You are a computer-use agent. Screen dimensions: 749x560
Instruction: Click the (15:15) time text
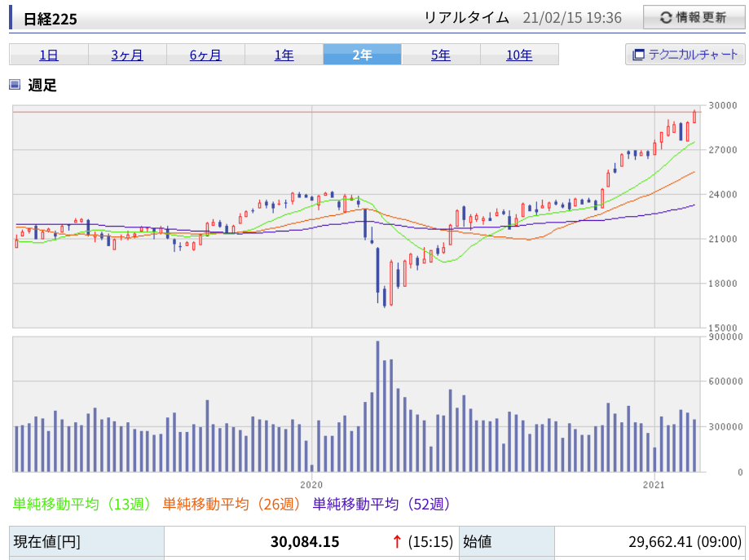point(430,542)
